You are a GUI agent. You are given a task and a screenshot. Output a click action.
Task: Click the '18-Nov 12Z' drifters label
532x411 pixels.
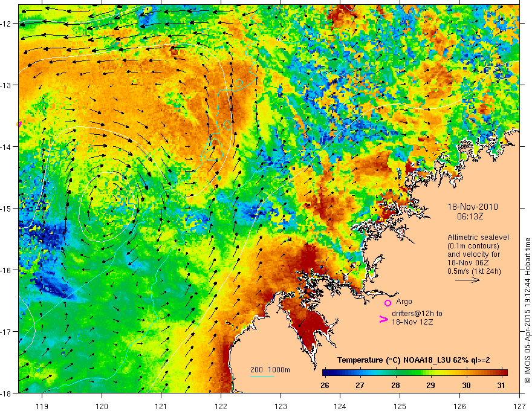click(412, 322)
